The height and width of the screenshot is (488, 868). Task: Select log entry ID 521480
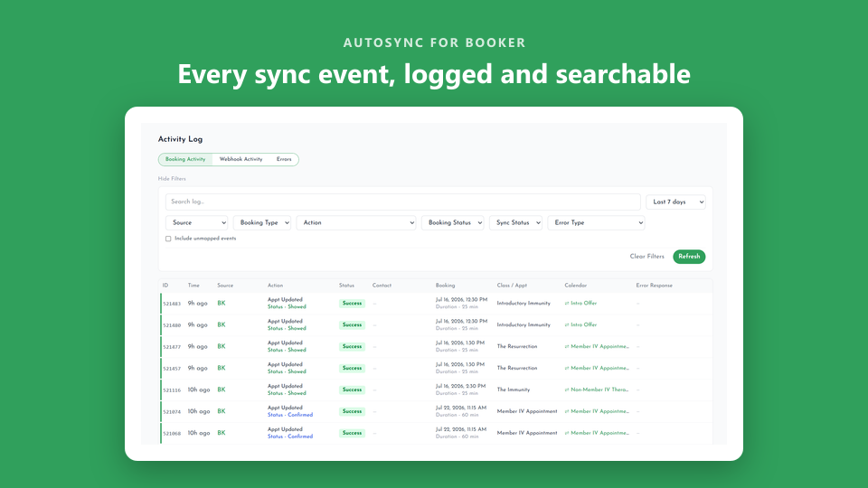pos(172,325)
